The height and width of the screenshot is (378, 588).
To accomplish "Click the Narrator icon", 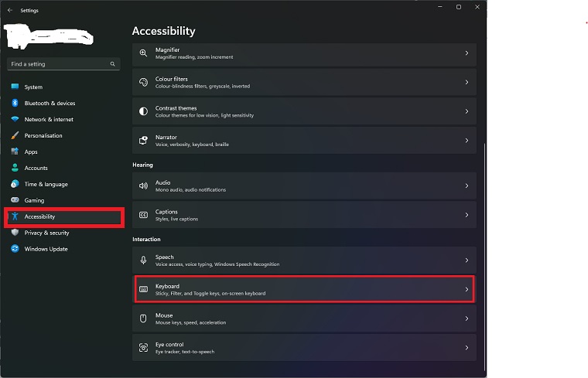I will [143, 141].
